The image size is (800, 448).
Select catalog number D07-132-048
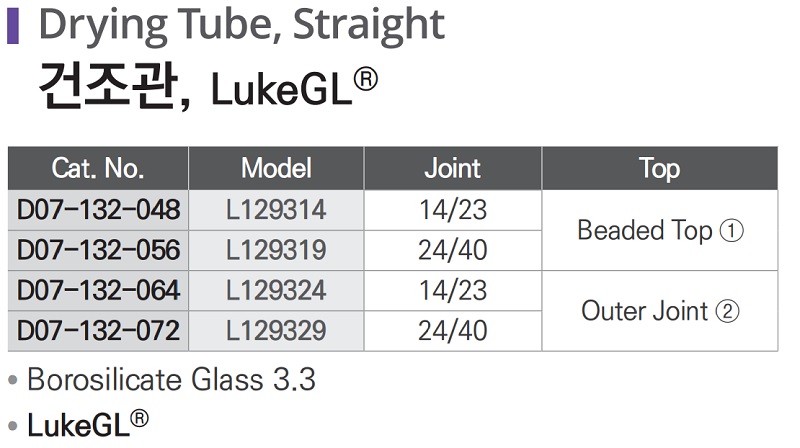pyautogui.click(x=99, y=210)
